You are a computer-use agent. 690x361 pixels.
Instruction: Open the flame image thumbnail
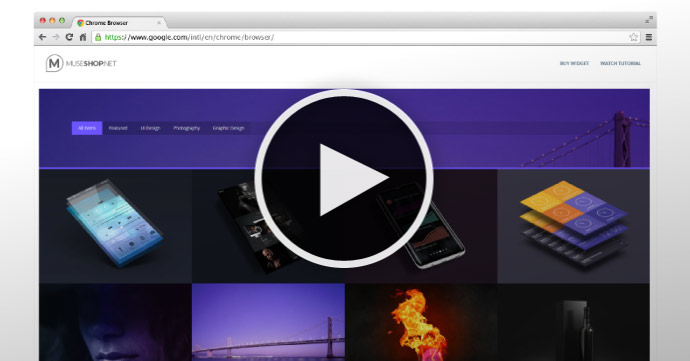[x=421, y=322]
